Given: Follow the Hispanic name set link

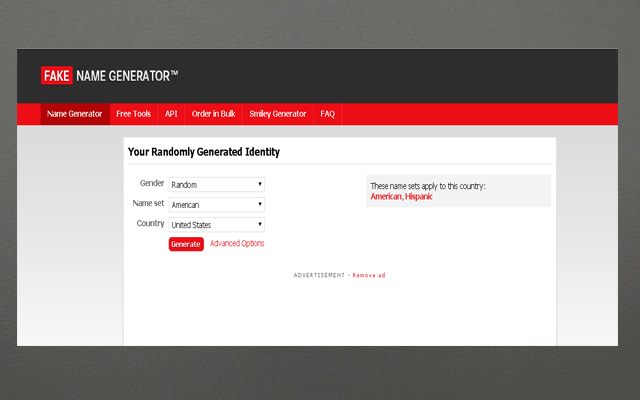Looking at the screenshot, I should (419, 197).
